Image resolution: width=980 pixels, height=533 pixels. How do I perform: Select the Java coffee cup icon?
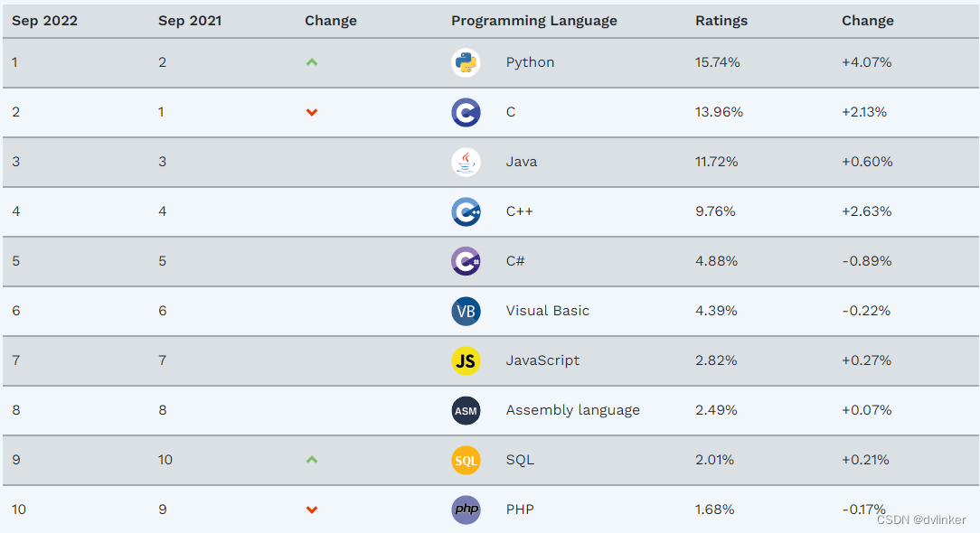466,162
